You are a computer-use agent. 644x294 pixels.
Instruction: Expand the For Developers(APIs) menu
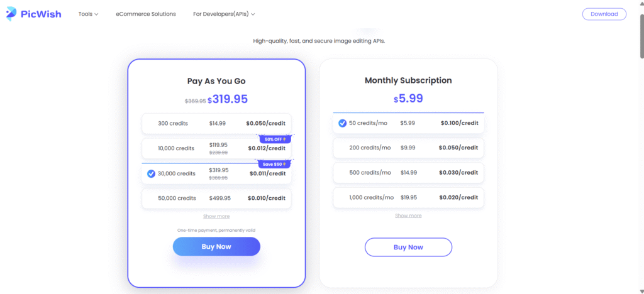[x=224, y=14]
